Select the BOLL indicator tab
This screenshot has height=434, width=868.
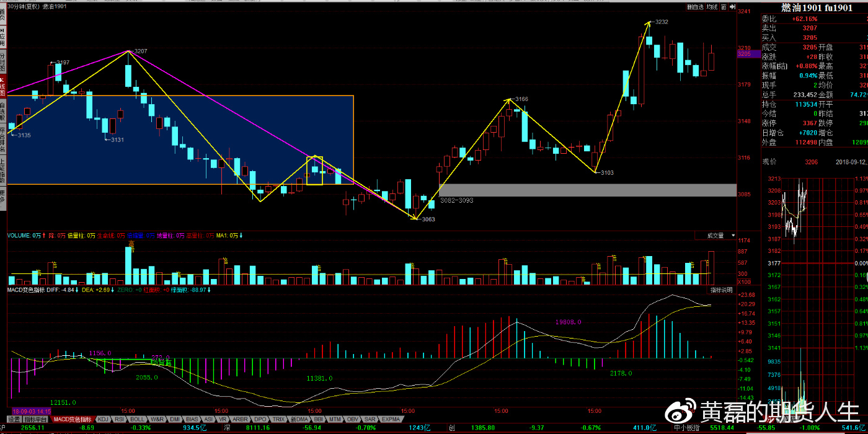(x=138, y=420)
